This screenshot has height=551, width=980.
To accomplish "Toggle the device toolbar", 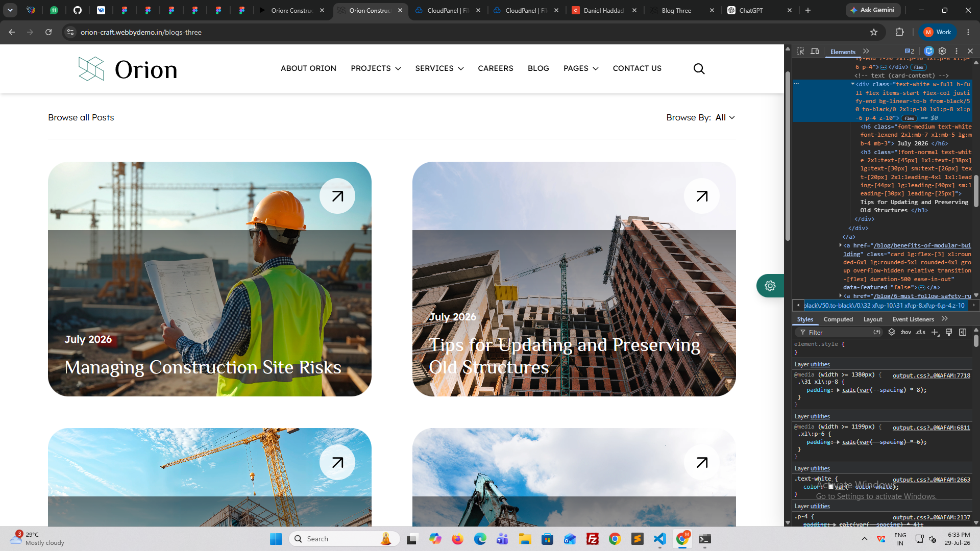I will [x=815, y=51].
